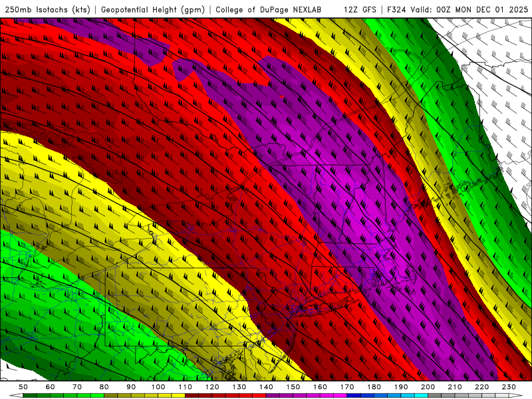Pick the olive swatch just right of 80

(110, 396)
